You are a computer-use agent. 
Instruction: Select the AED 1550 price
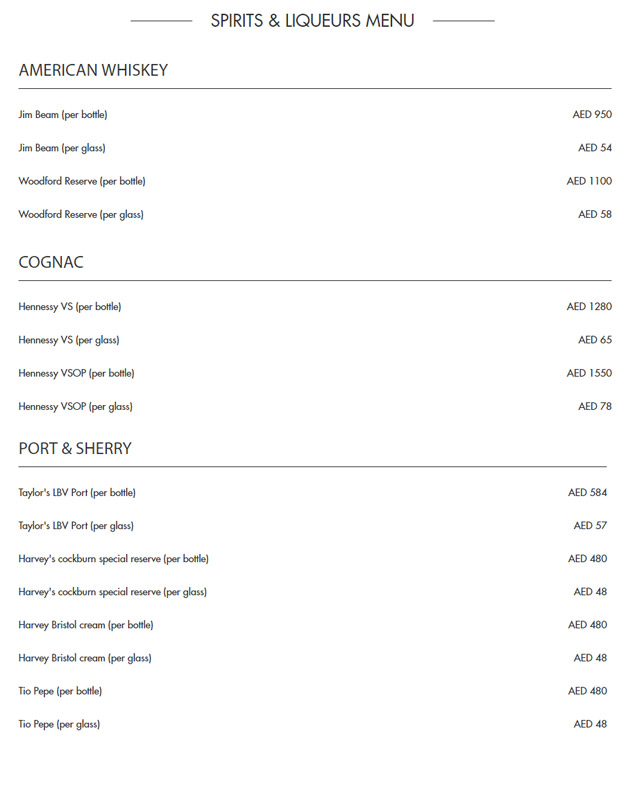coord(589,373)
